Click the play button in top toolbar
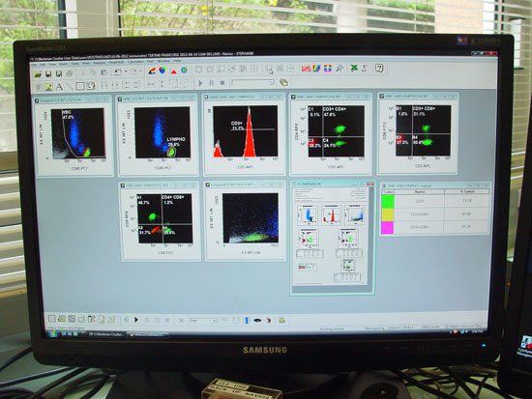This screenshot has width=532, height=399. pyautogui.click(x=200, y=83)
